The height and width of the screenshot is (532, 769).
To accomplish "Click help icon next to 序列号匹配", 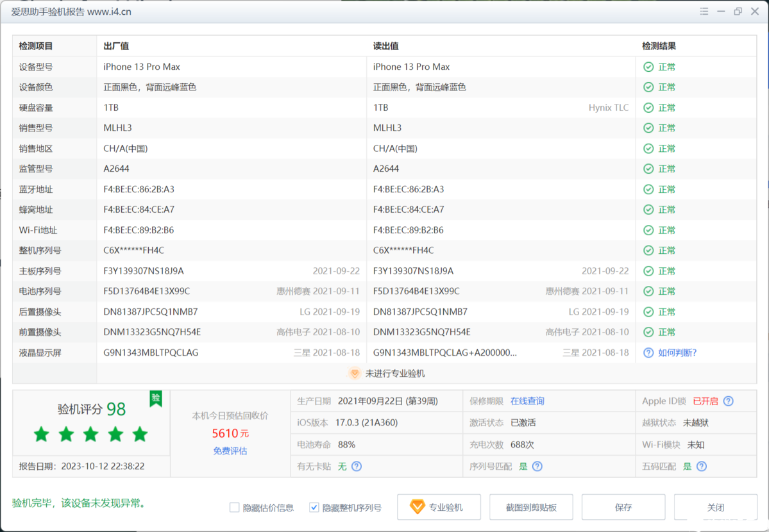I will [537, 466].
